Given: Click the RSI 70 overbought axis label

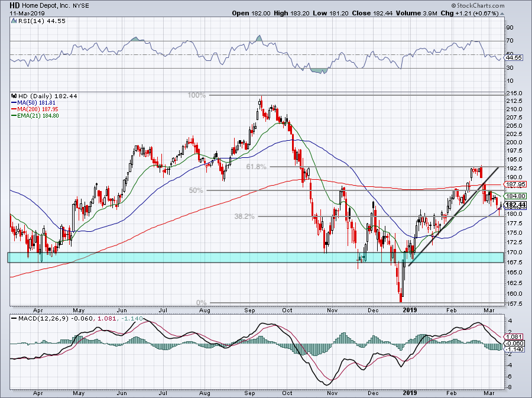Looking at the screenshot, I should (x=510, y=41).
